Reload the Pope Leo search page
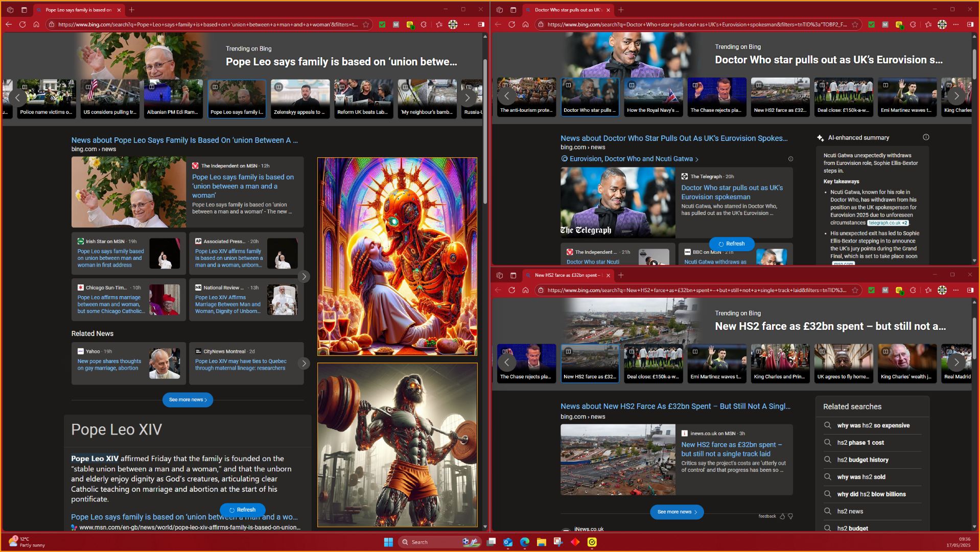This screenshot has width=980, height=552. [x=22, y=24]
